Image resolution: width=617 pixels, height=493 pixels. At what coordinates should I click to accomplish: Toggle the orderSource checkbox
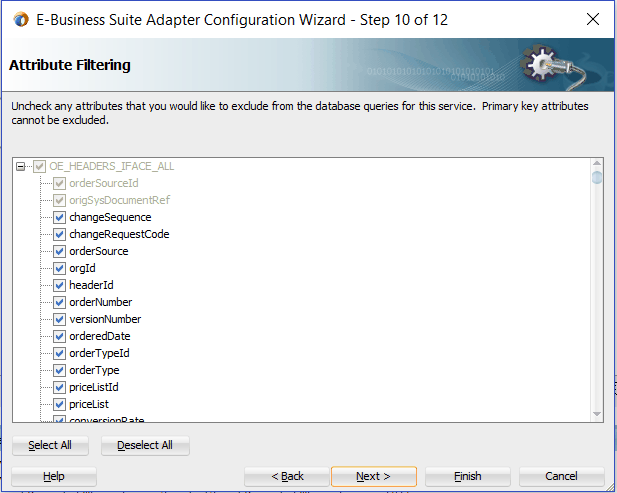pyautogui.click(x=59, y=251)
